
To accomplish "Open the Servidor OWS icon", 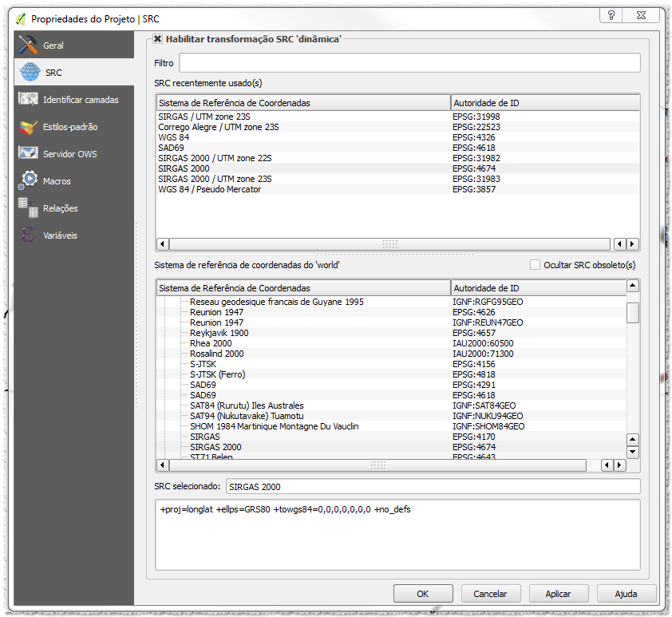I will pos(29,154).
